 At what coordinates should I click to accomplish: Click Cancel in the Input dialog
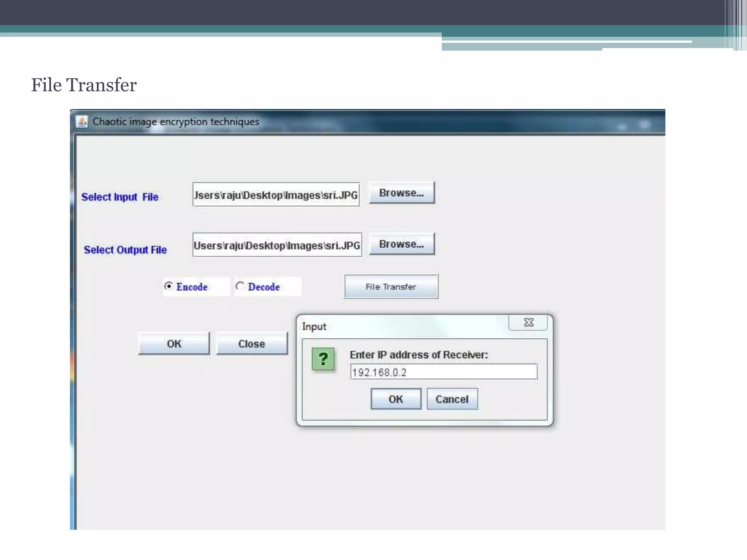452,399
